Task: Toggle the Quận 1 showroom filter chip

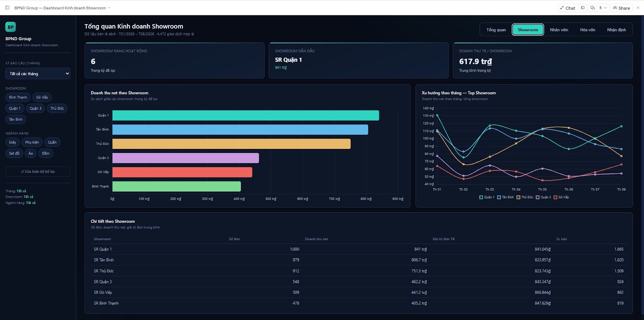Action: click(14, 108)
